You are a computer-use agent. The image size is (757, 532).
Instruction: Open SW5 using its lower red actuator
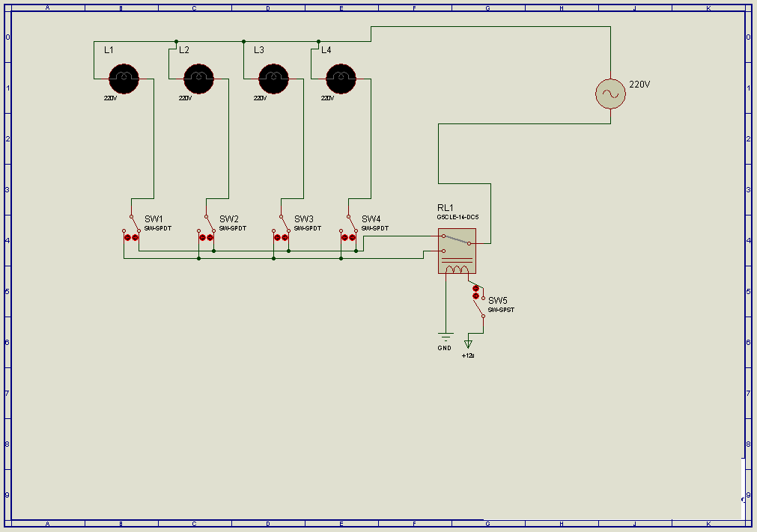(475, 296)
